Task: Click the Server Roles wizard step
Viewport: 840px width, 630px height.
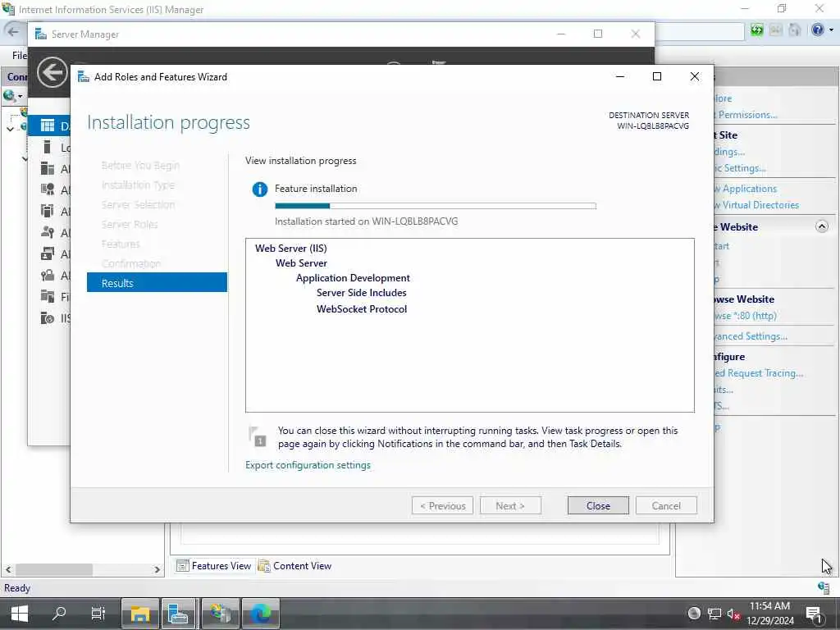Action: click(x=130, y=225)
